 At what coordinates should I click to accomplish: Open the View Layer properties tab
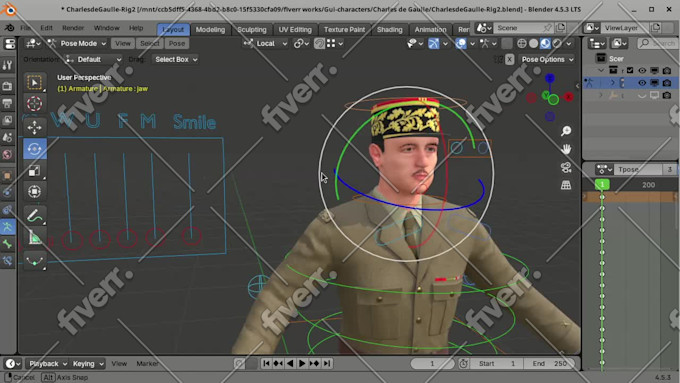(7, 120)
